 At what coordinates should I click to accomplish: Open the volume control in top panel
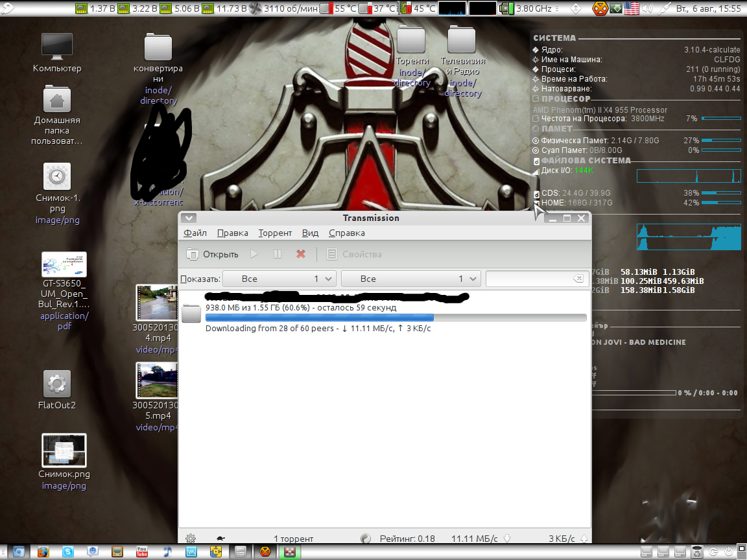point(646,8)
